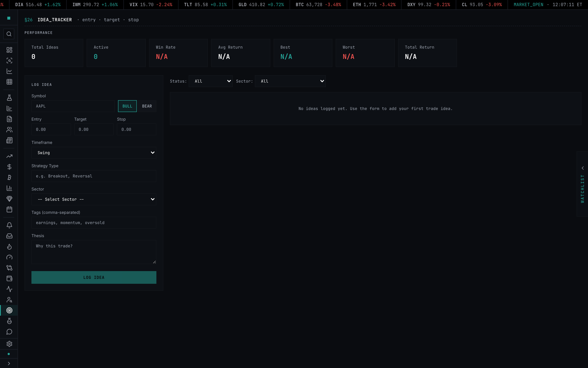The width and height of the screenshot is (588, 368).
Task: Focus the Entry price input
Action: tap(51, 129)
